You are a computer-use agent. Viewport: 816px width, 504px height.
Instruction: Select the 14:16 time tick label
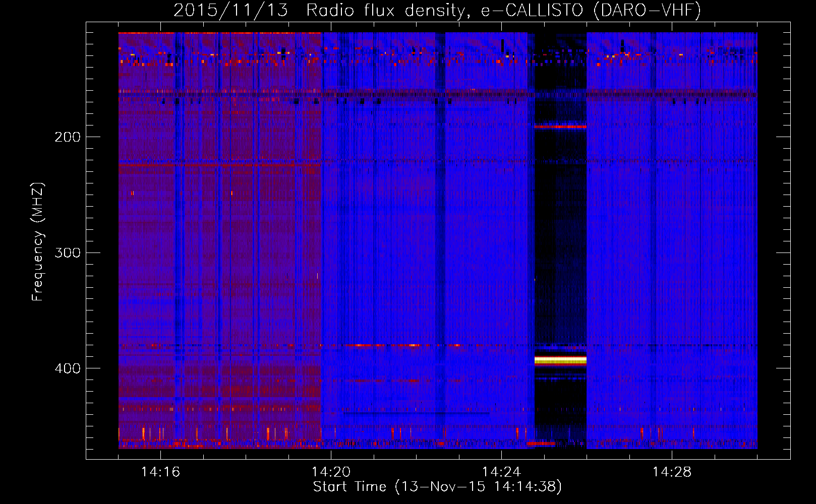[x=160, y=472]
